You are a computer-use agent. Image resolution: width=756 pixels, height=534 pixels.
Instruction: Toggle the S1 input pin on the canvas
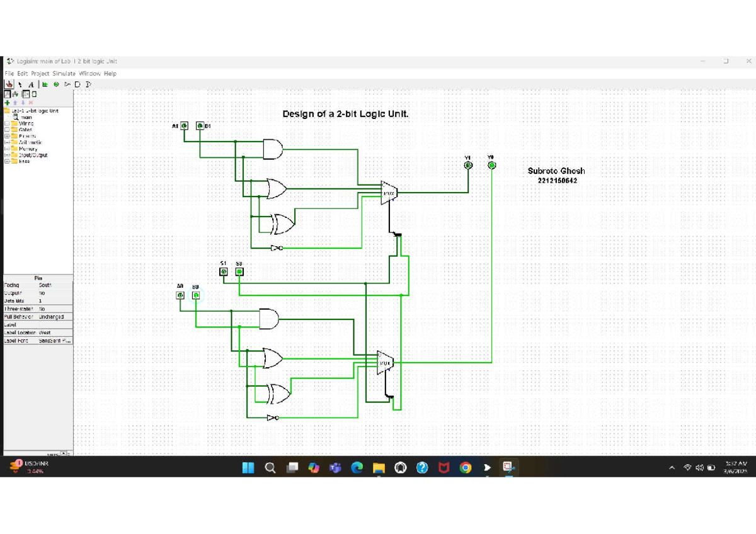click(x=223, y=271)
